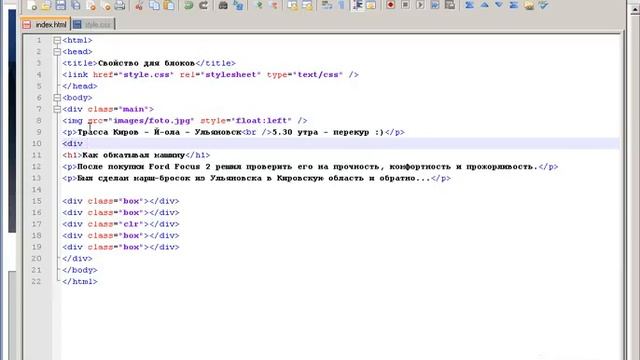This screenshot has height=360, width=640.
Task: Paste from clipboard toolbar icon
Action: (169, 5)
